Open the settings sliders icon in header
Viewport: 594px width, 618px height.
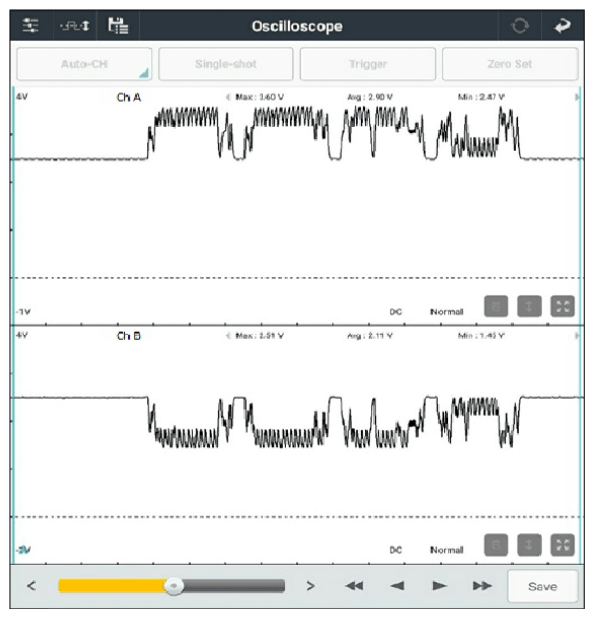click(x=31, y=26)
